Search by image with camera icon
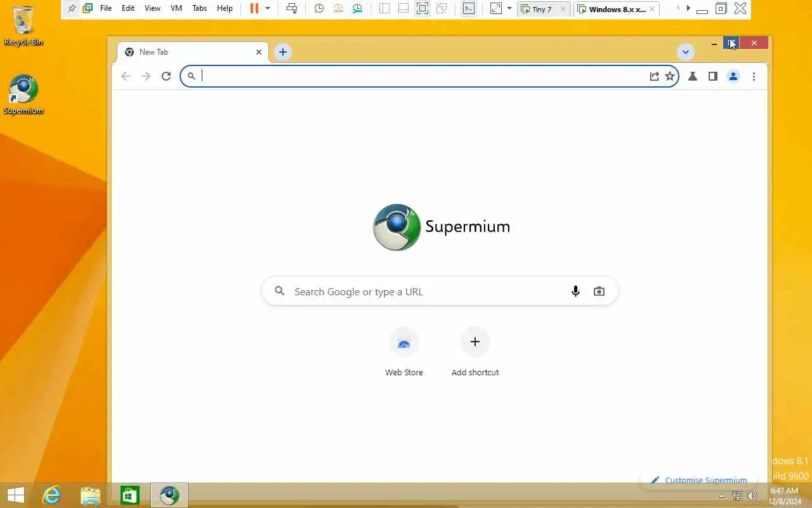This screenshot has width=812, height=508. point(599,291)
